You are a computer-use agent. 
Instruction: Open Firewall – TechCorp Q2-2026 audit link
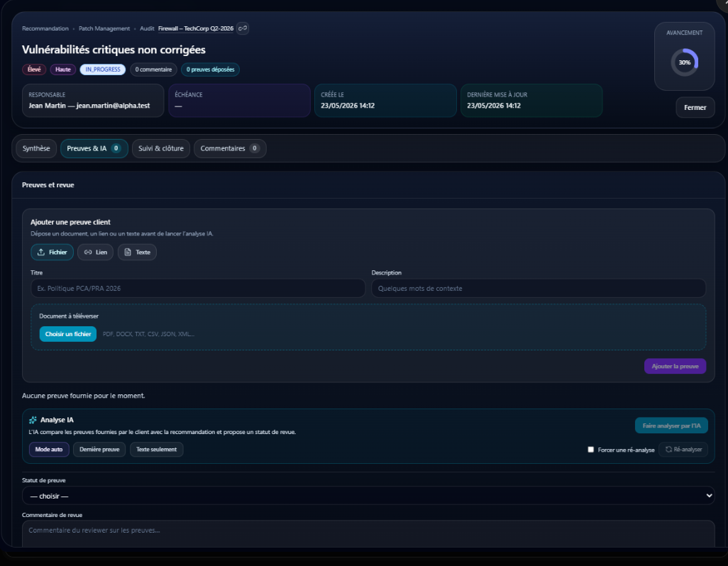tap(195, 28)
